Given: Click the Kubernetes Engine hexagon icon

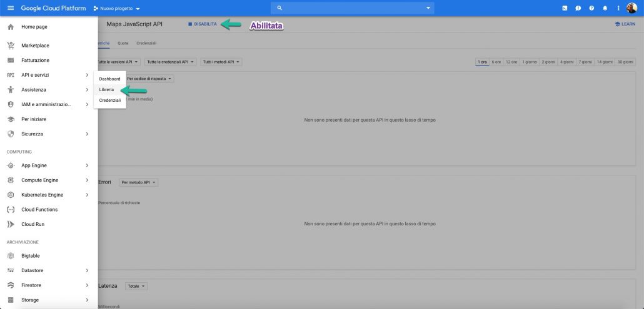Looking at the screenshot, I should (11, 195).
